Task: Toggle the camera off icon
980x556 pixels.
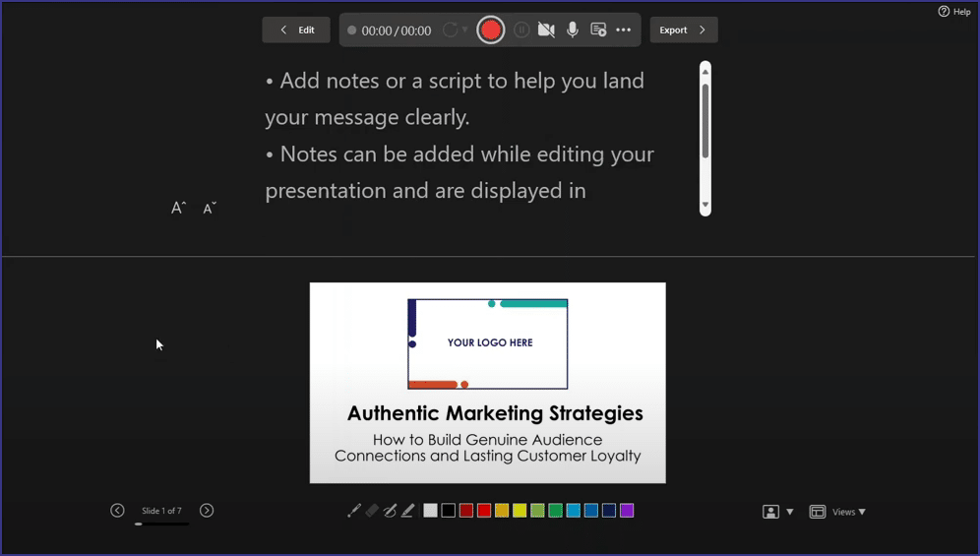Action: pos(546,31)
